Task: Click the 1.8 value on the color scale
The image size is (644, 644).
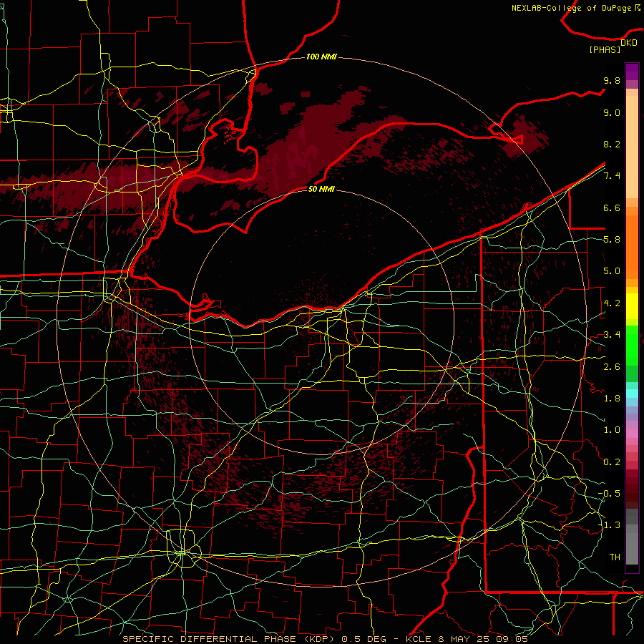Action: (612, 399)
